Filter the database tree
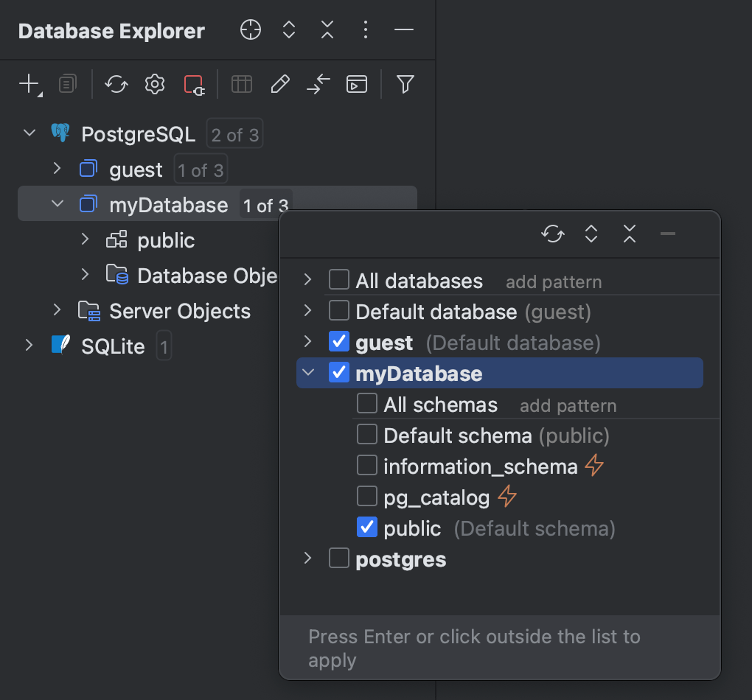The width and height of the screenshot is (752, 700). pyautogui.click(x=405, y=84)
